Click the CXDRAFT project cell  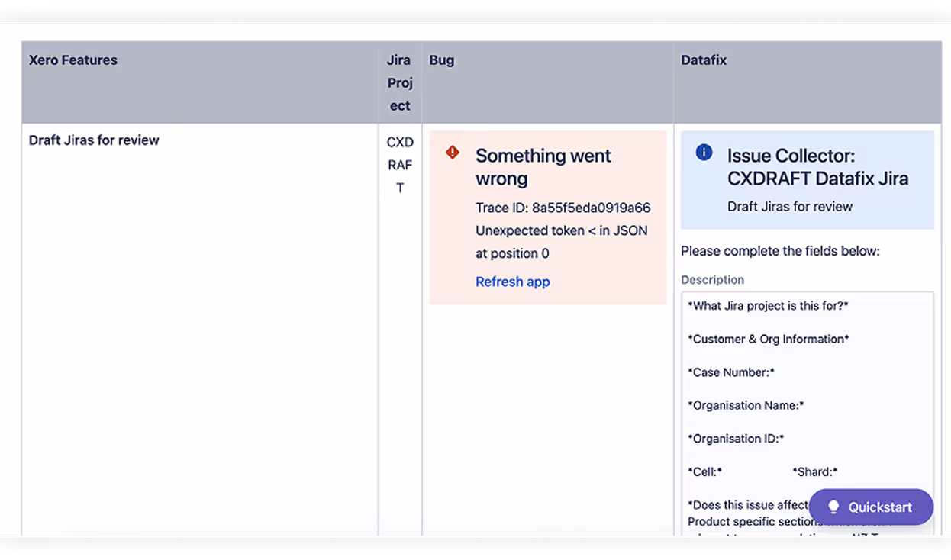click(400, 165)
